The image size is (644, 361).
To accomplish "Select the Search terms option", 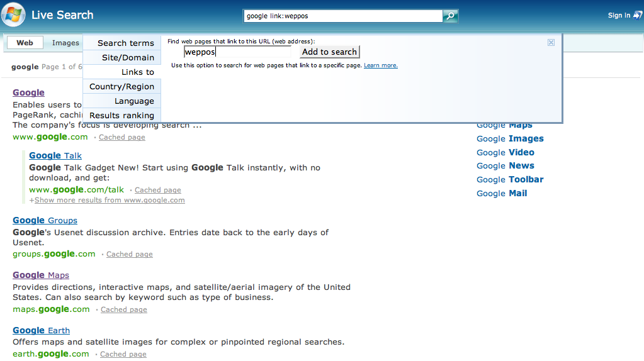I will pyautogui.click(x=122, y=43).
